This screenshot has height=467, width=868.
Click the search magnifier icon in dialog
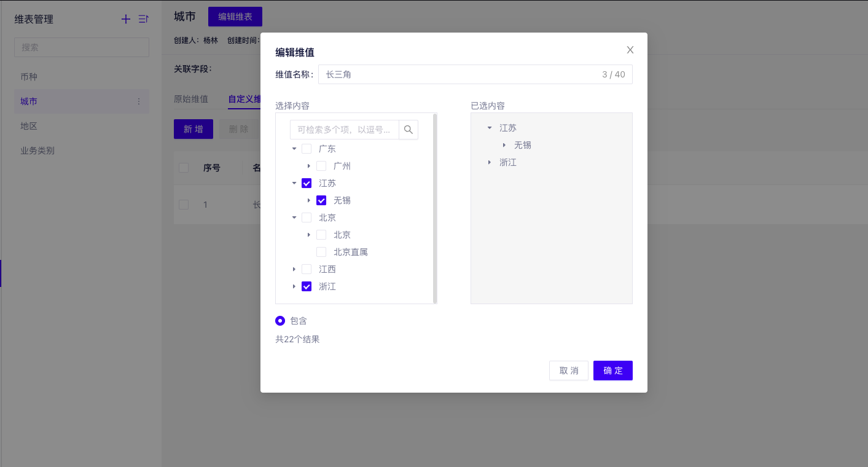[x=409, y=130]
